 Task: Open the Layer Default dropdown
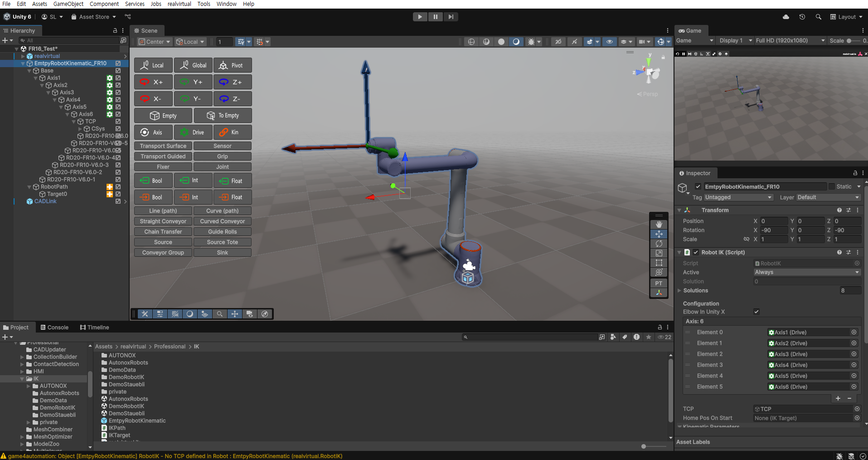(829, 197)
